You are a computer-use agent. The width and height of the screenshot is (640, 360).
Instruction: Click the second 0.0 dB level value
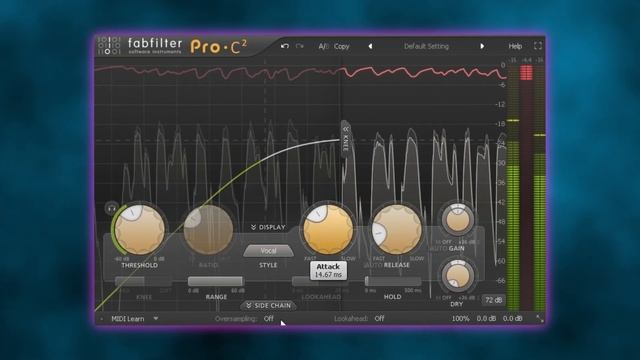[512, 318]
